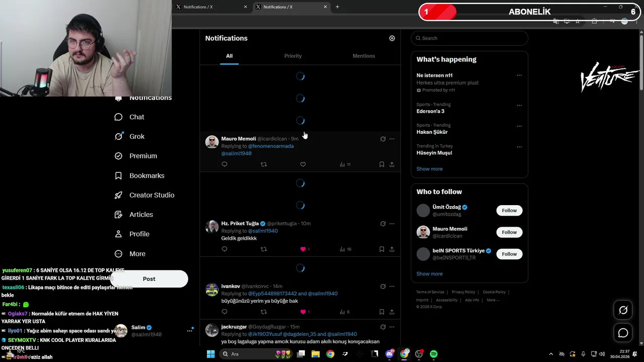Screen dimensions: 644x362
Task: Open more options on Hz. Priket Tuğla's post
Action: point(392,224)
